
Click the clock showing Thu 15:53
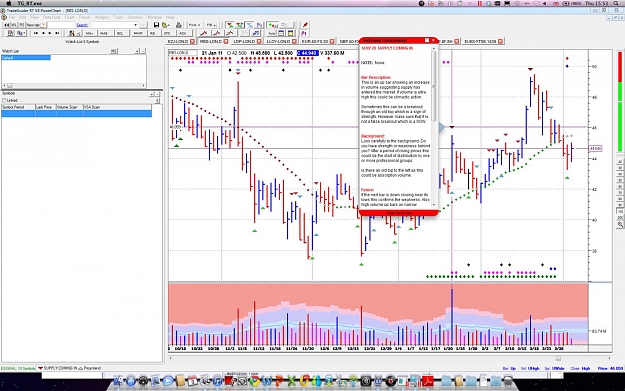[596, 3]
